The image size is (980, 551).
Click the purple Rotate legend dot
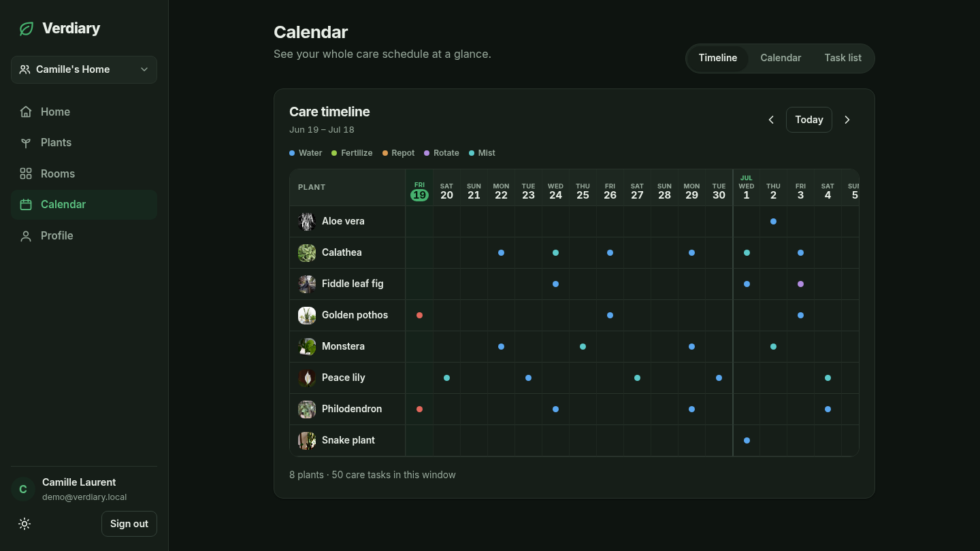(x=427, y=153)
